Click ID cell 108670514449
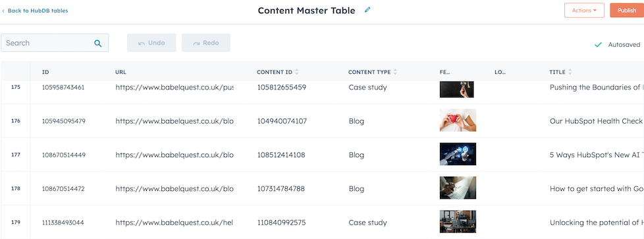 [x=63, y=155]
